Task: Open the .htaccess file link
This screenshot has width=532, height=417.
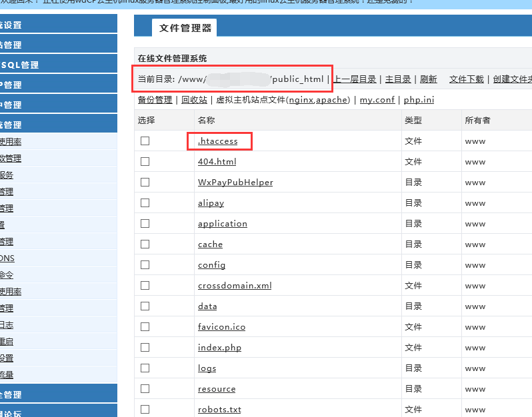Action: pyautogui.click(x=217, y=141)
